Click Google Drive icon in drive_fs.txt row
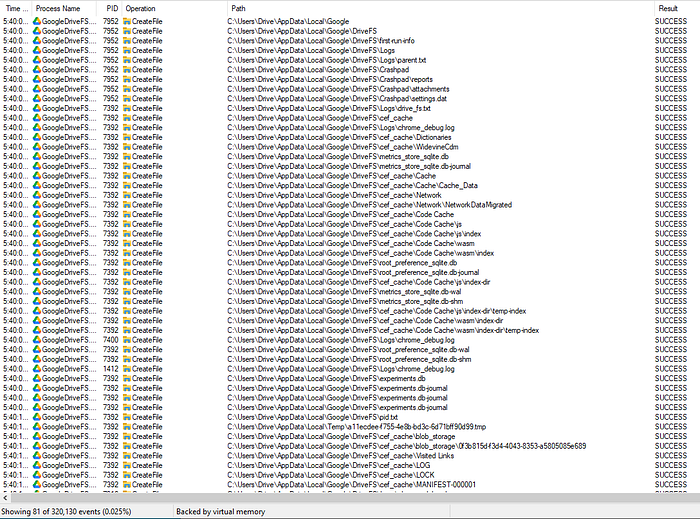Screen dimensions: 700x519 [37, 108]
